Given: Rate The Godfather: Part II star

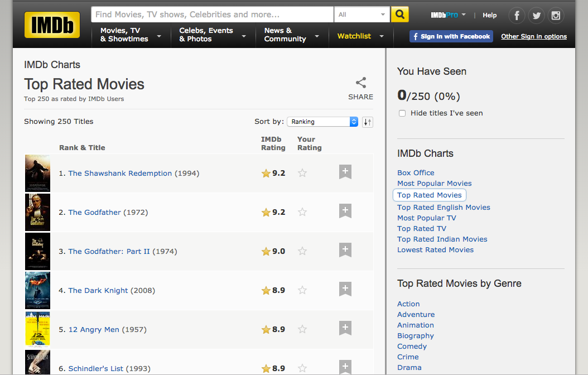Looking at the screenshot, I should (x=302, y=251).
